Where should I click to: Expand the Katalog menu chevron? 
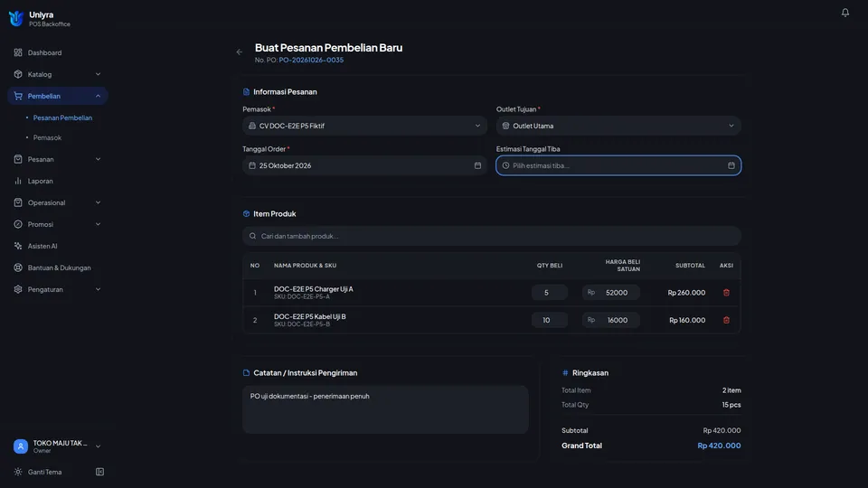[x=98, y=74]
